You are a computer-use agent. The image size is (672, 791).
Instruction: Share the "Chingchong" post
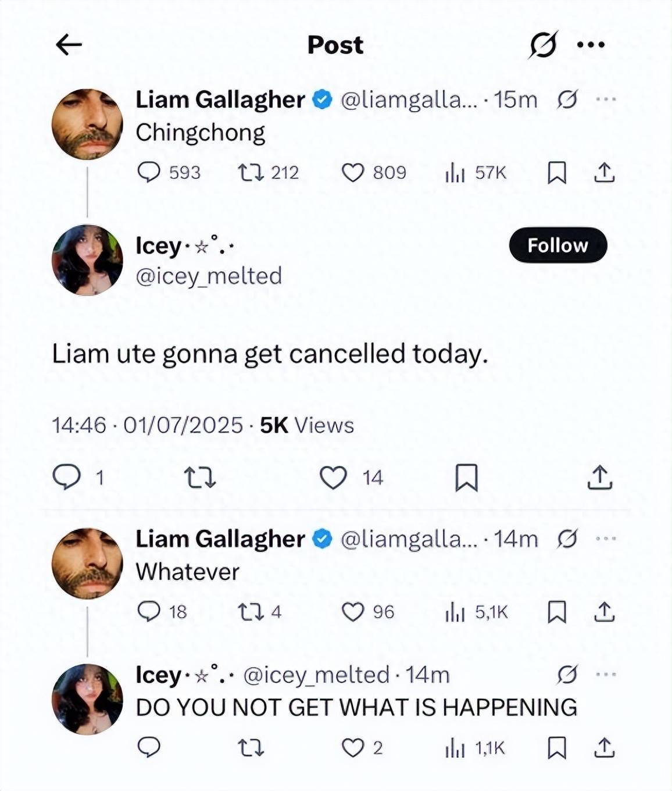[605, 172]
